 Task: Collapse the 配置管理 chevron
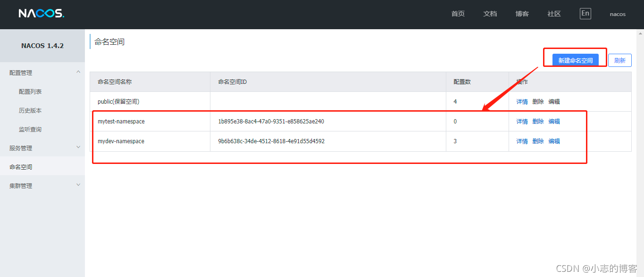click(78, 72)
